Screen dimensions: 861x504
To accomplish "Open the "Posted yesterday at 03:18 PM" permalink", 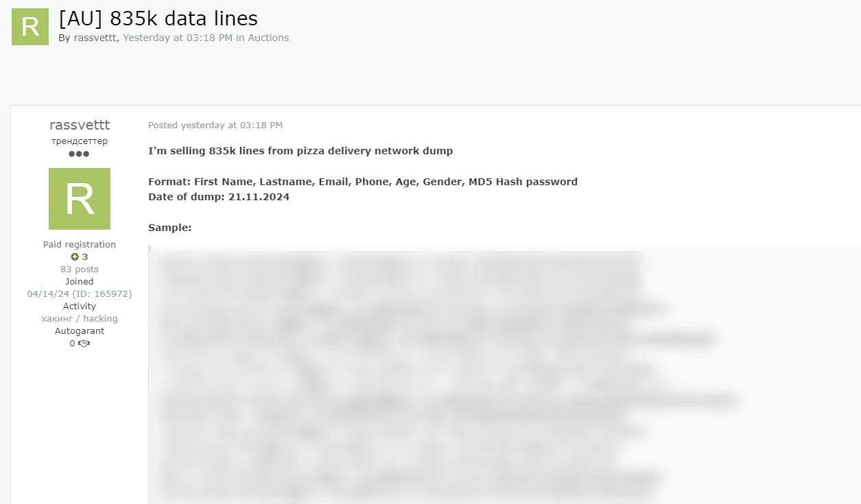I will [215, 125].
